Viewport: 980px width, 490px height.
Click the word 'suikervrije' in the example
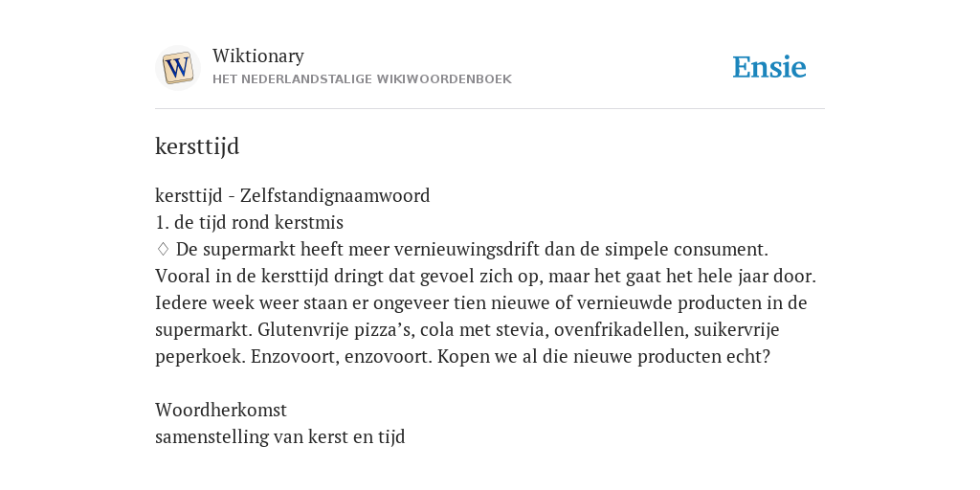[x=736, y=330]
